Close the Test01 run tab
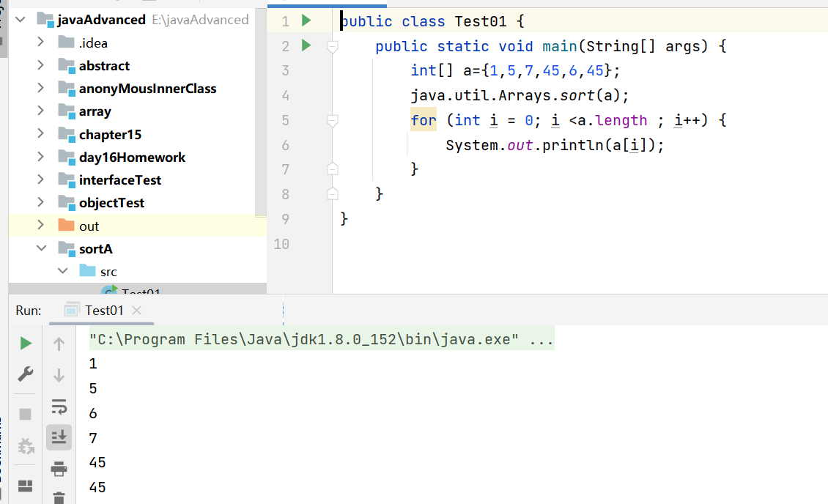The width and height of the screenshot is (828, 504). coord(136,311)
